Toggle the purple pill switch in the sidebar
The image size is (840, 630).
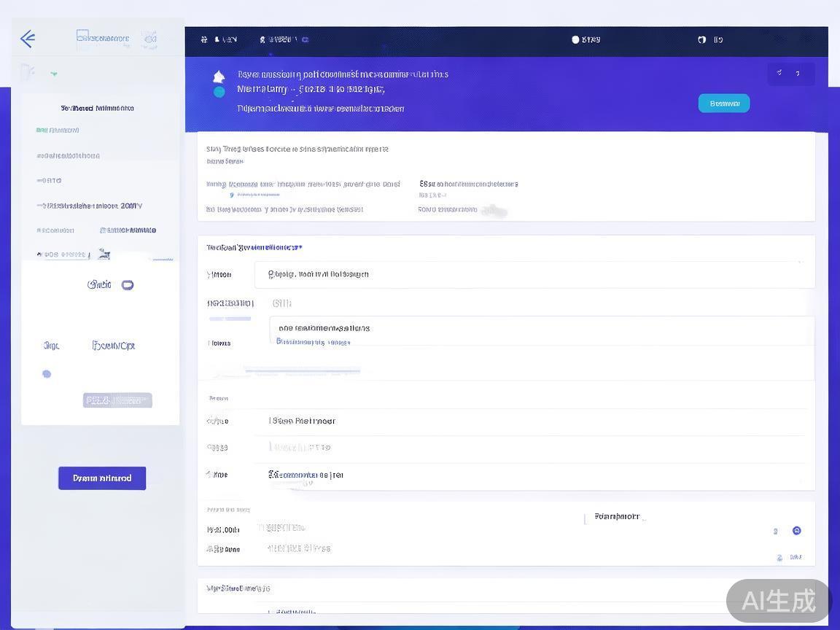coord(128,285)
